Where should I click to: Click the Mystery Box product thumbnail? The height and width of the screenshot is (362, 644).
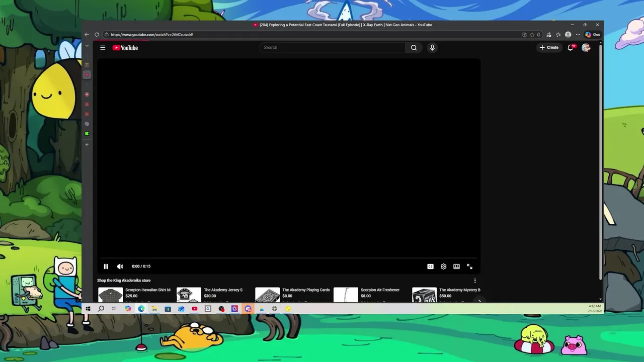424,295
